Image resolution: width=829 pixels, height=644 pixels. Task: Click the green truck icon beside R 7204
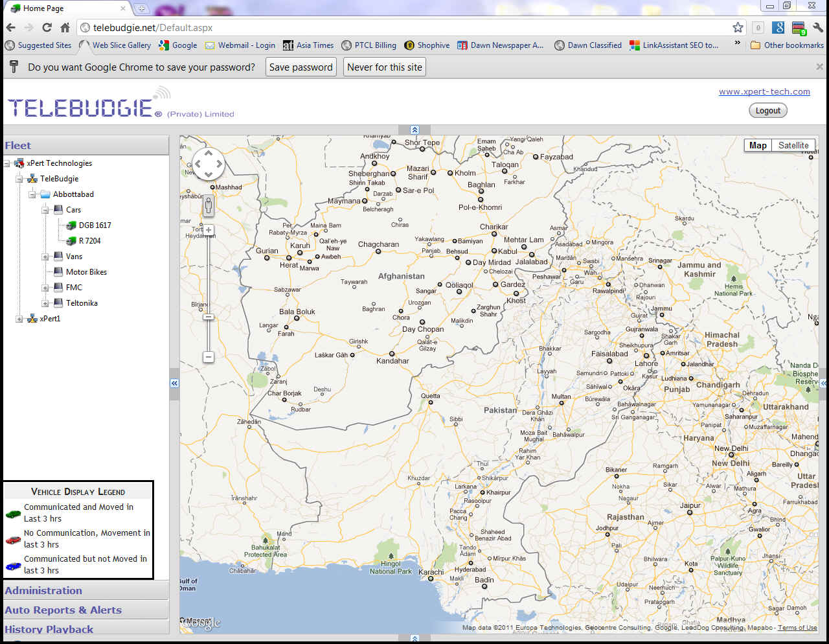[x=71, y=241]
